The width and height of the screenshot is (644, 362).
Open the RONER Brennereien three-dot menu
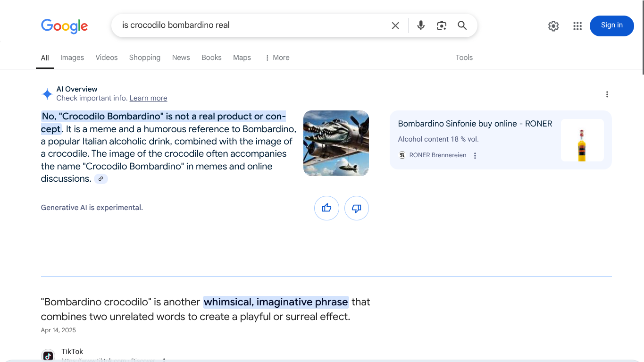[475, 155]
